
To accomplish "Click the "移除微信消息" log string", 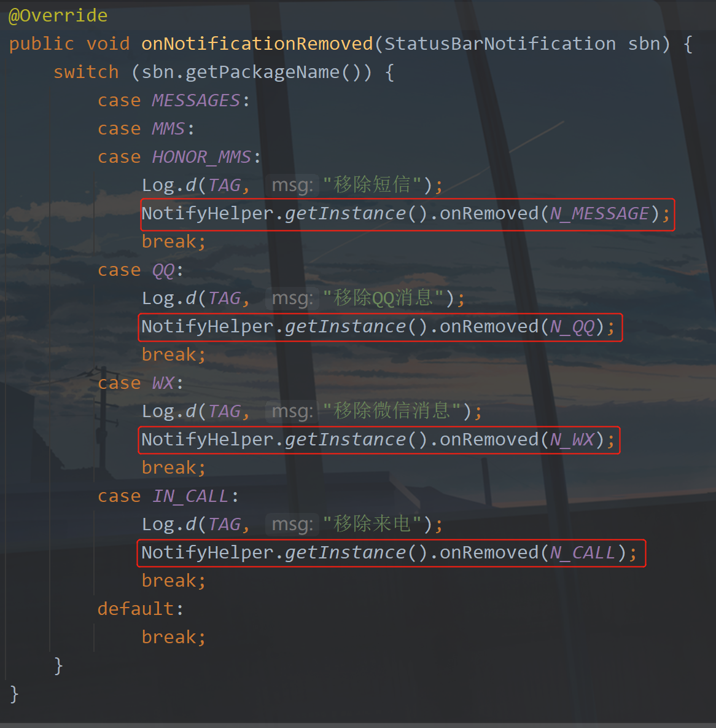I will (x=392, y=412).
